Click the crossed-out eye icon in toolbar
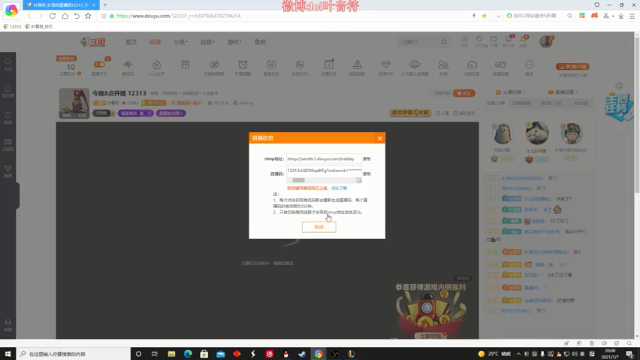Screen dimensions: 640x360 tap(214, 64)
